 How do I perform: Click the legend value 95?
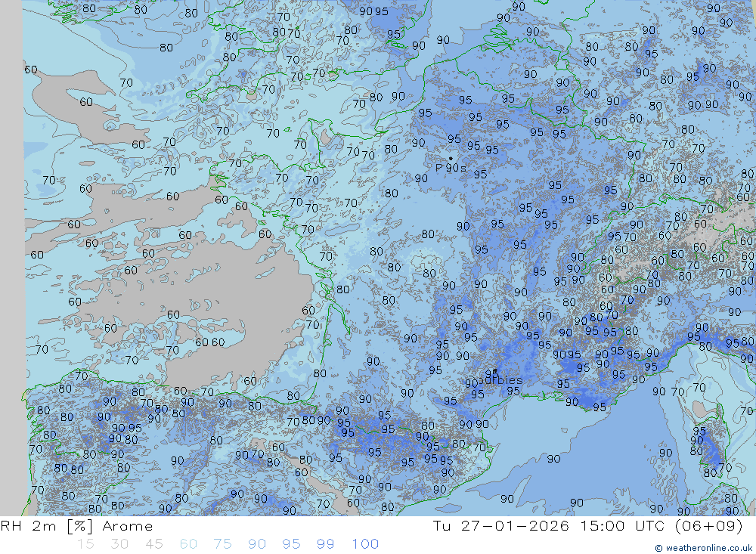pos(291,544)
